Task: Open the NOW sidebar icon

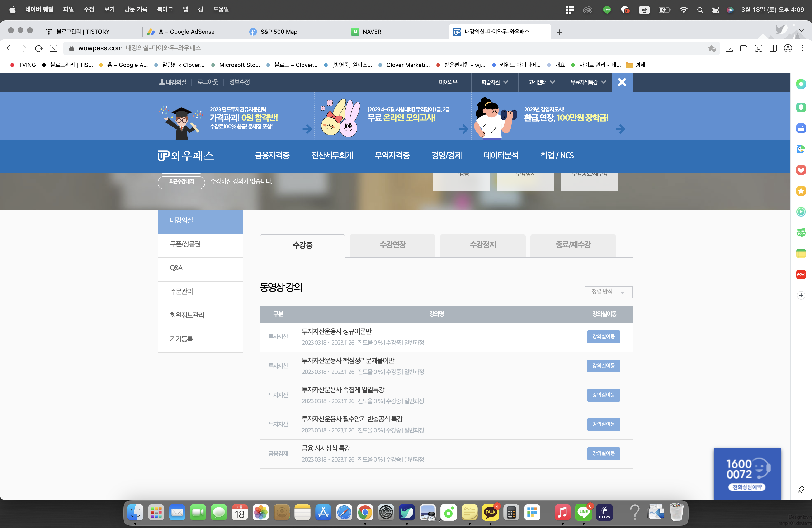Action: [x=801, y=274]
